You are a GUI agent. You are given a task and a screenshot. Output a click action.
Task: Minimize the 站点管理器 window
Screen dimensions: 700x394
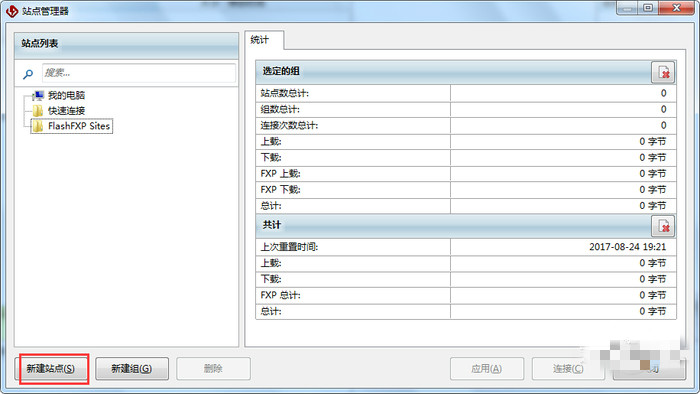coord(628,8)
